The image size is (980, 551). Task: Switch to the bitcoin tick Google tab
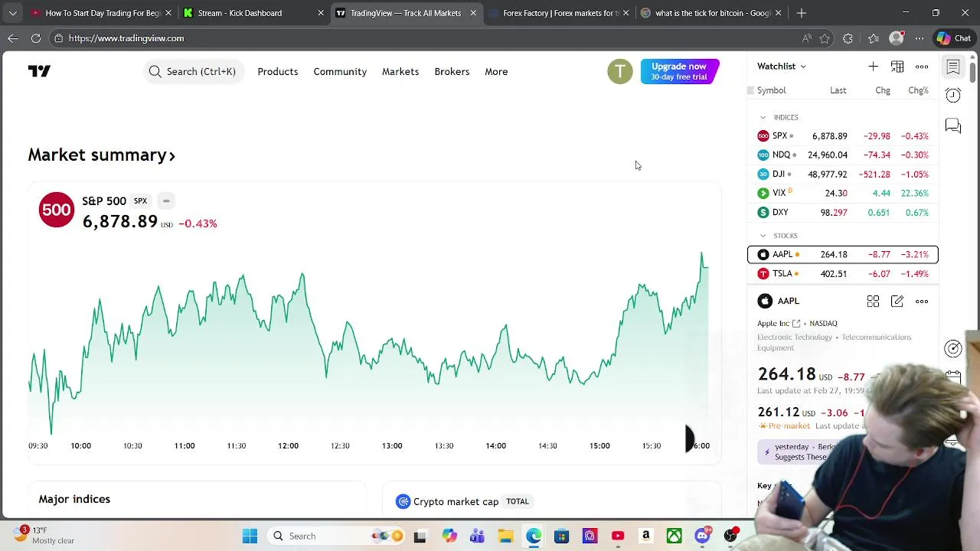tap(712, 13)
